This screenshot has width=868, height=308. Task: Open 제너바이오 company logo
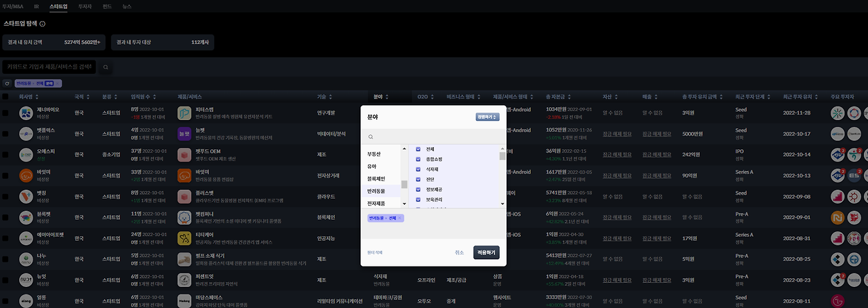click(x=26, y=113)
